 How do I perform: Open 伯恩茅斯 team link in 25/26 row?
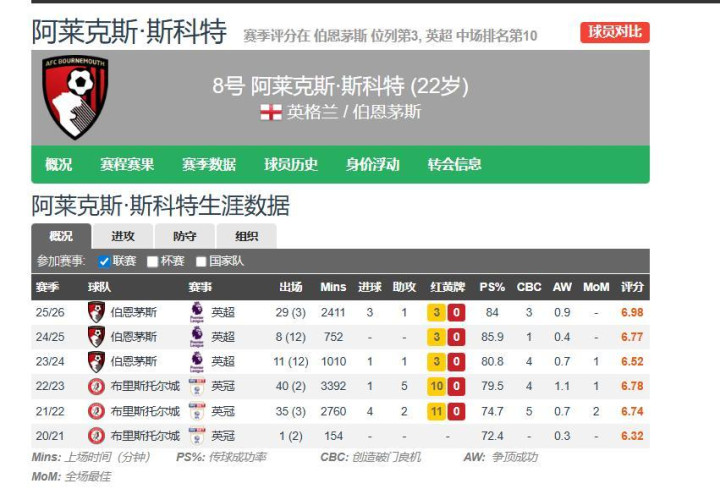(134, 313)
